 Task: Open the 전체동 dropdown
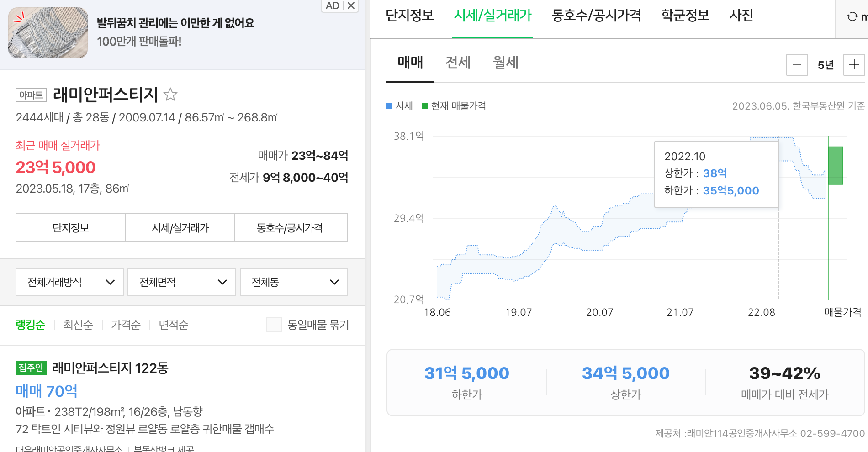(294, 282)
